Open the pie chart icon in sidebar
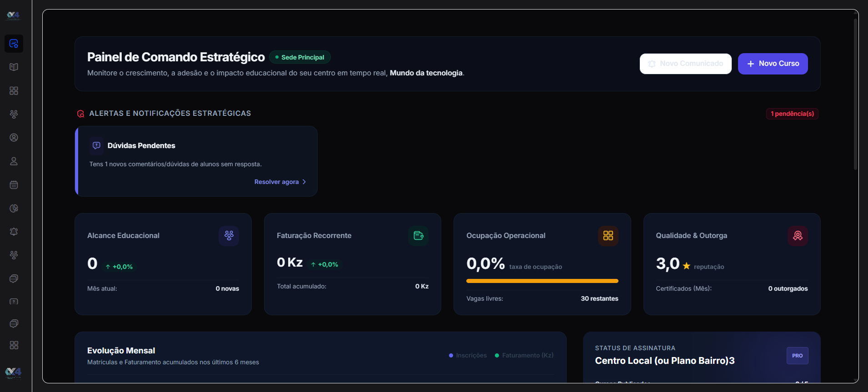Image resolution: width=868 pixels, height=392 pixels. tap(14, 208)
